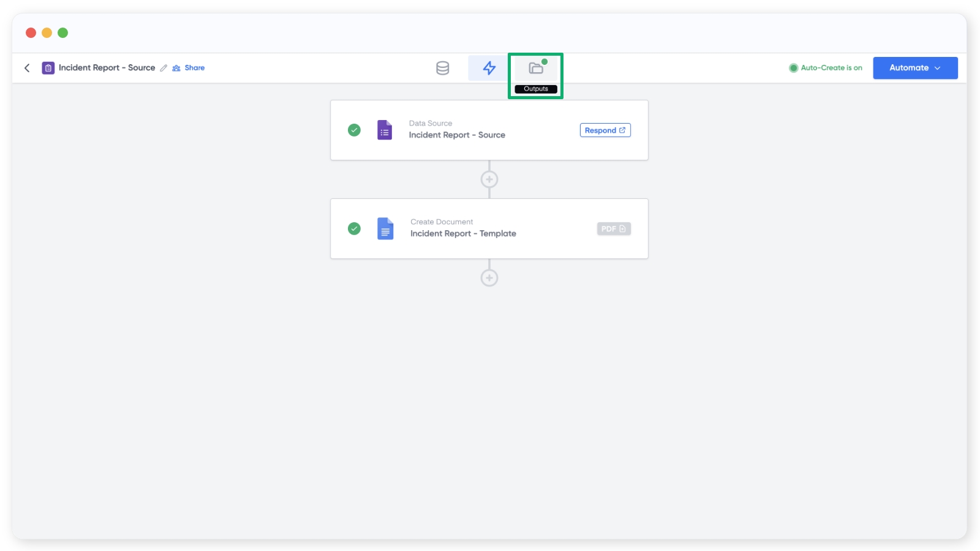Image resolution: width=980 pixels, height=551 pixels.
Task: Select the Incident Report - Source step title
Action: coord(457,135)
